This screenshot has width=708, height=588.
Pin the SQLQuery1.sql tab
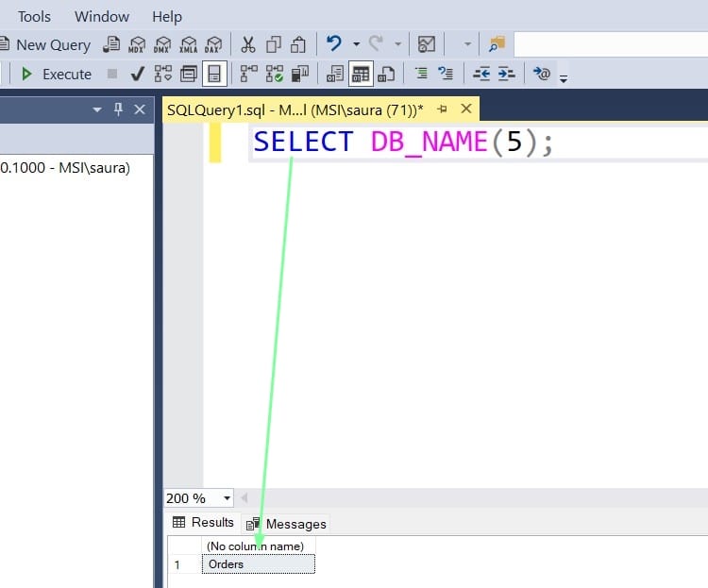tap(443, 109)
